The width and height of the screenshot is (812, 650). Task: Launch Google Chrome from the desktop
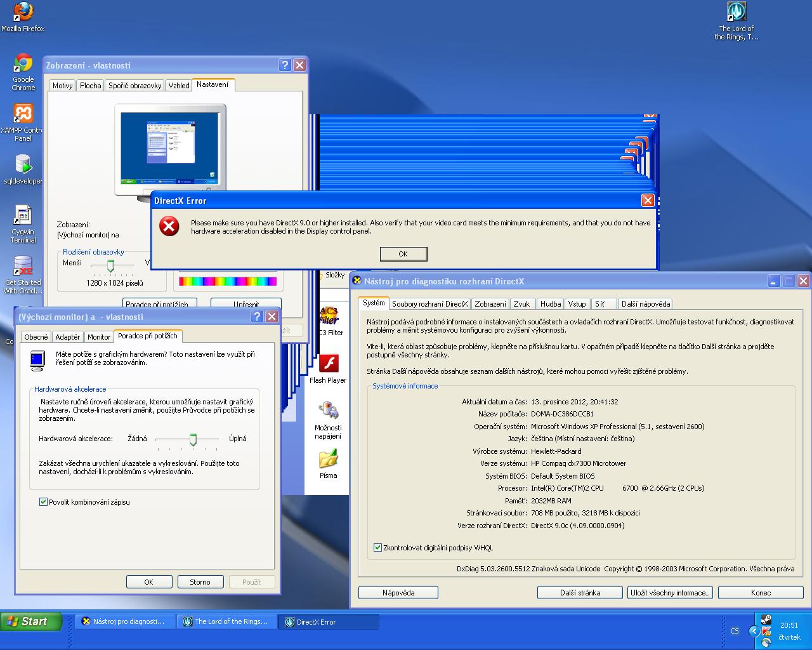coord(23,72)
